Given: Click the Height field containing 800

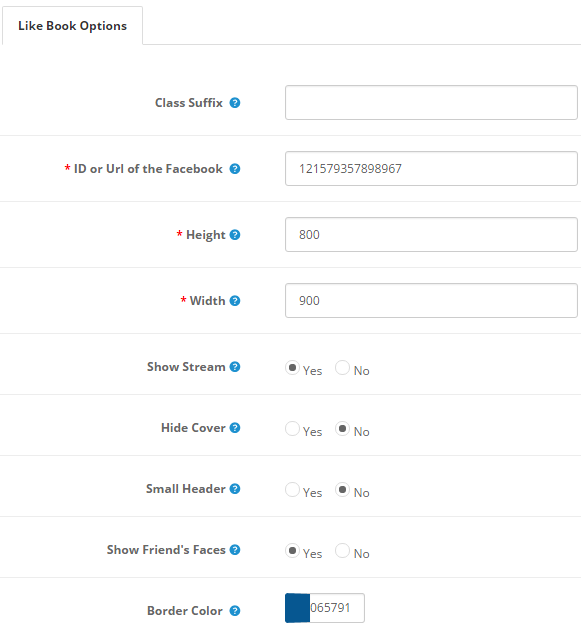Looking at the screenshot, I should 431,235.
